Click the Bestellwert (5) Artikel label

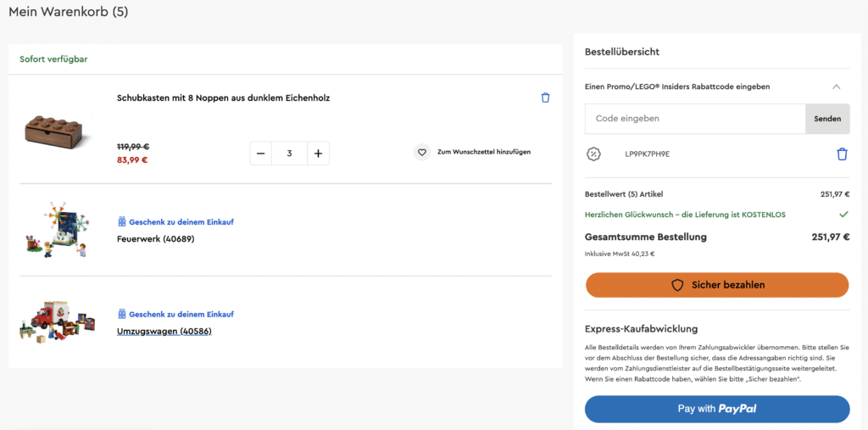tap(624, 194)
